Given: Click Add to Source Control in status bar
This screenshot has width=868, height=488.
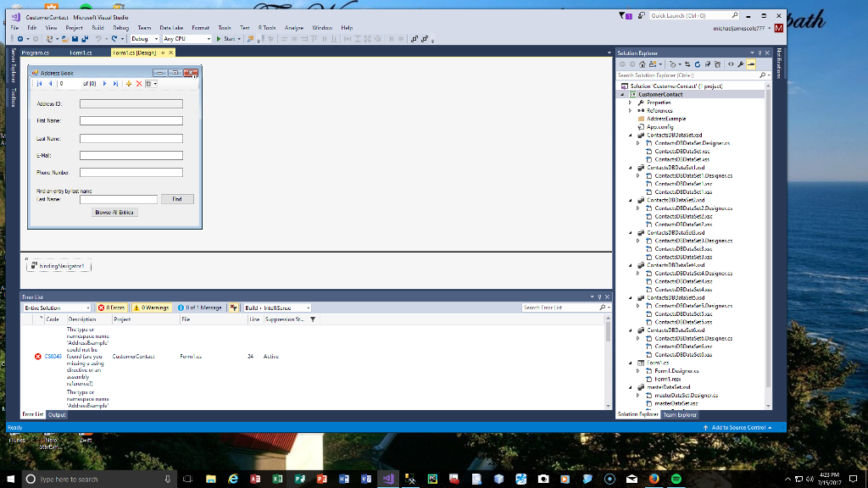Looking at the screenshot, I should pos(737,428).
